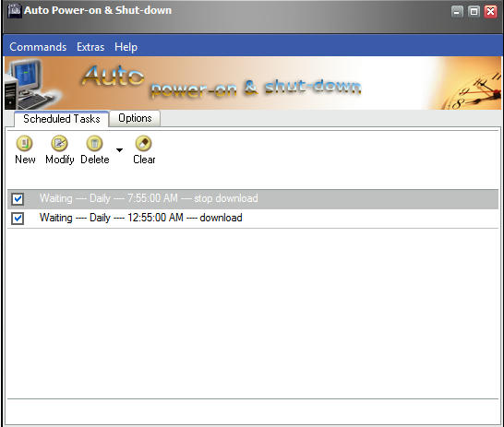This screenshot has height=427, width=504.
Task: Minimize the Auto Power-on window
Action: coord(457,12)
